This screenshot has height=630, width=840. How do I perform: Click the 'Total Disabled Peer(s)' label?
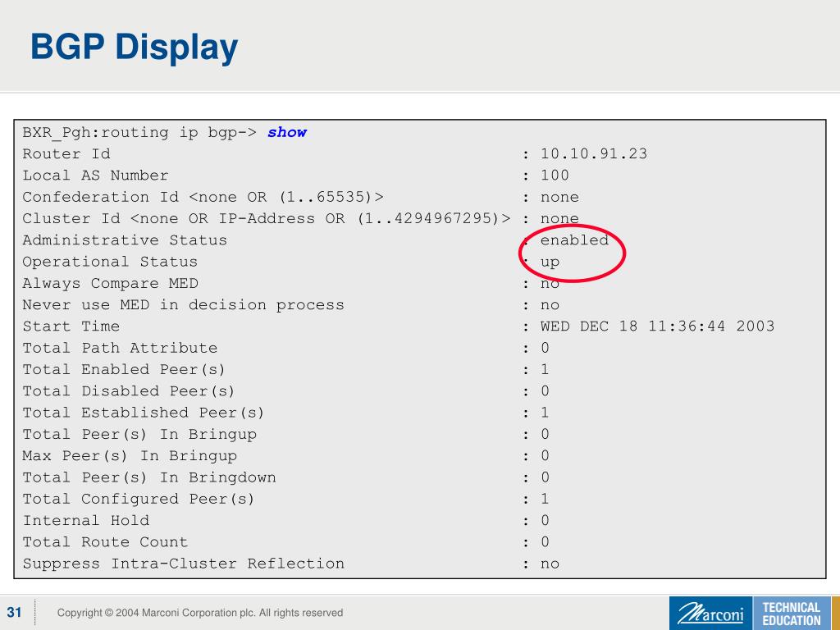(129, 391)
